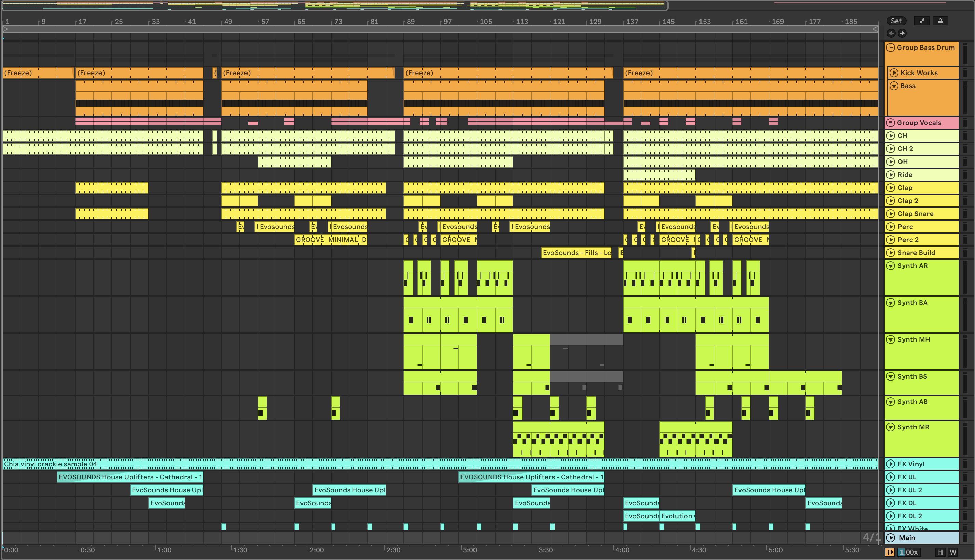The width and height of the screenshot is (975, 560).
Task: Fold the Synth AB track
Action: click(x=891, y=402)
